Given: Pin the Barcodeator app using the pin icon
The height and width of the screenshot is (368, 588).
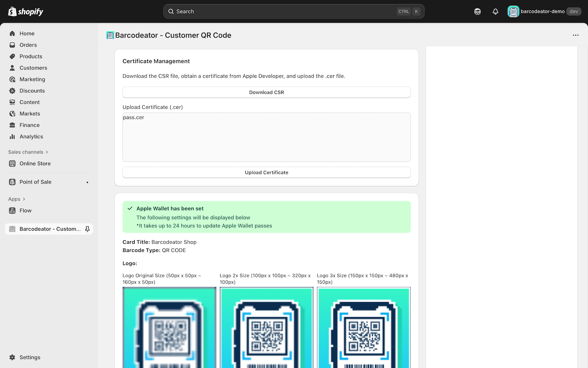Looking at the screenshot, I should tap(87, 229).
